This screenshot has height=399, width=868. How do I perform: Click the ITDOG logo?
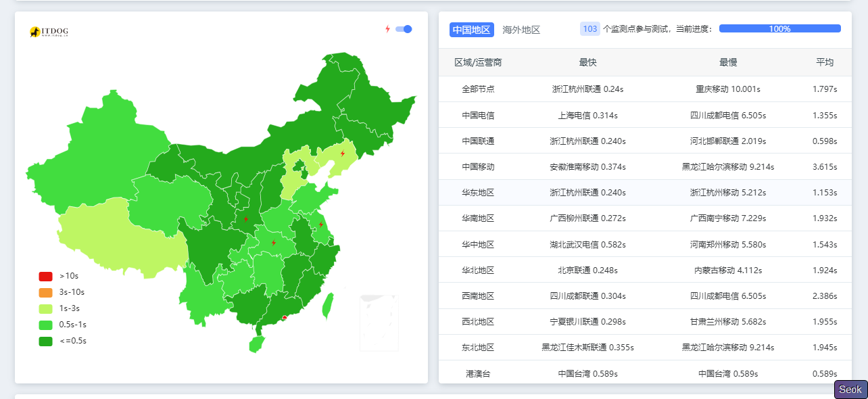coord(49,32)
